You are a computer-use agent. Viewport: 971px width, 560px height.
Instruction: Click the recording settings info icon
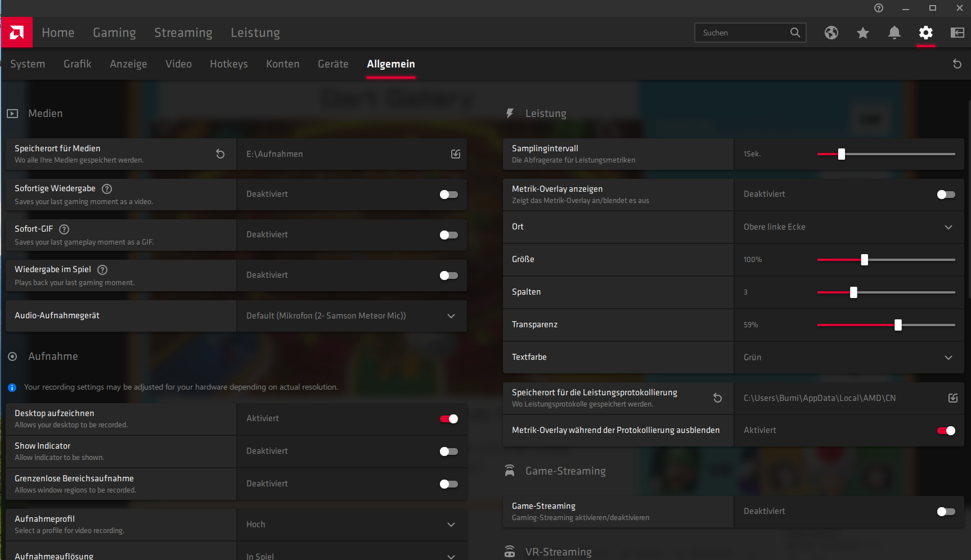tap(12, 387)
